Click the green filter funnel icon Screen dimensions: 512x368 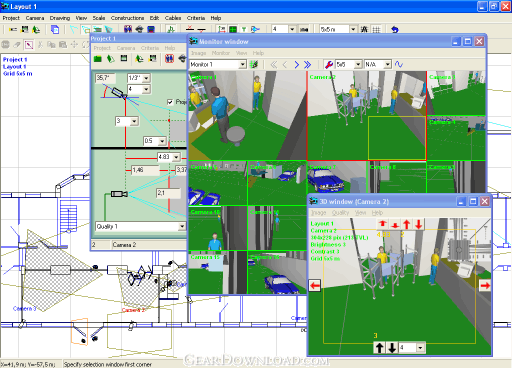pyautogui.click(x=244, y=30)
